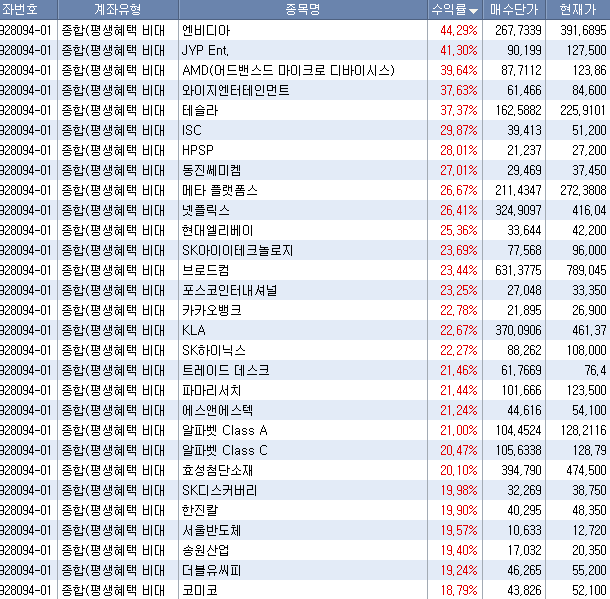
Task: Click the 29.87% return value
Action: 459,130
